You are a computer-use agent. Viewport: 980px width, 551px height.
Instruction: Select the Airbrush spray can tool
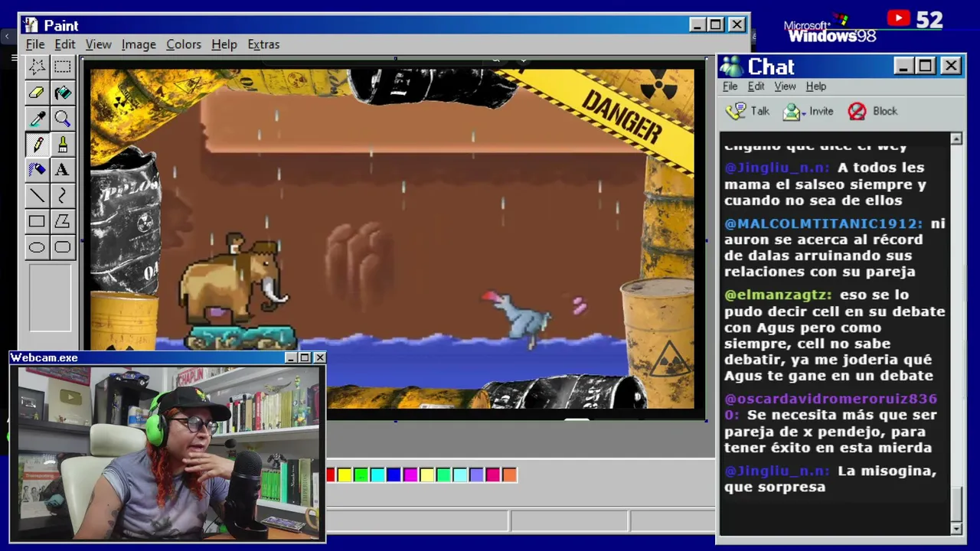(37, 170)
